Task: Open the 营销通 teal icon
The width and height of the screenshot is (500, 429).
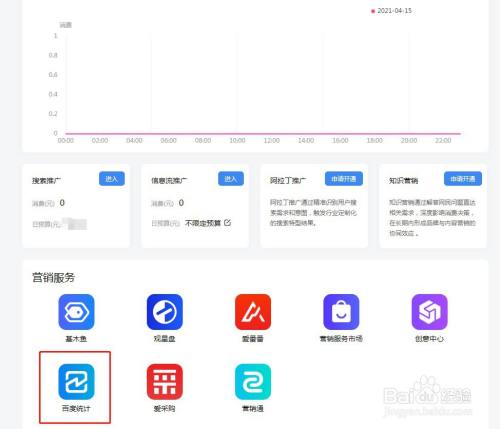Action: (253, 382)
